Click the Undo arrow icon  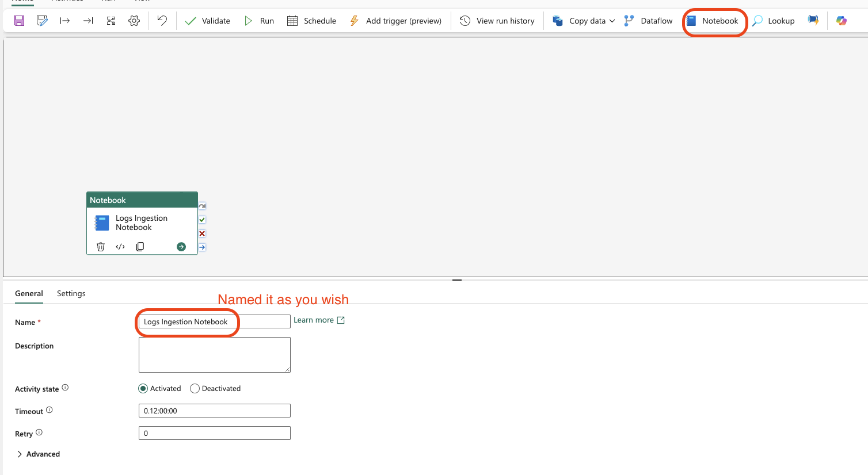coord(162,21)
